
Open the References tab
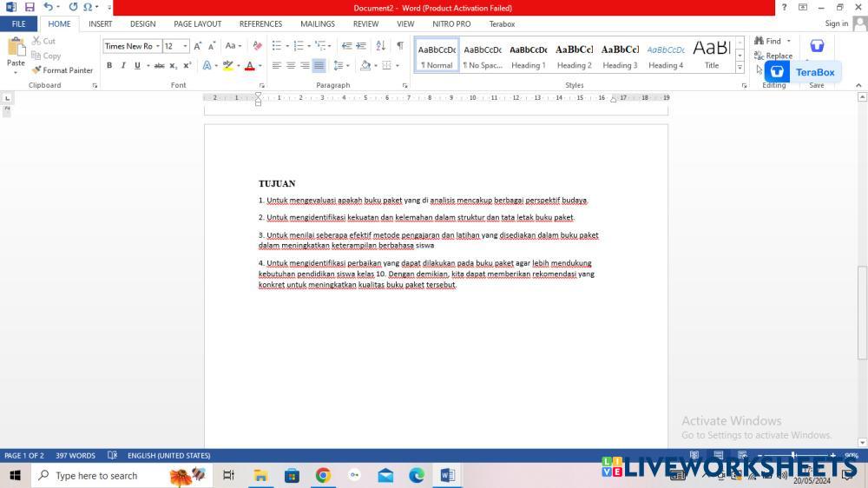(260, 24)
